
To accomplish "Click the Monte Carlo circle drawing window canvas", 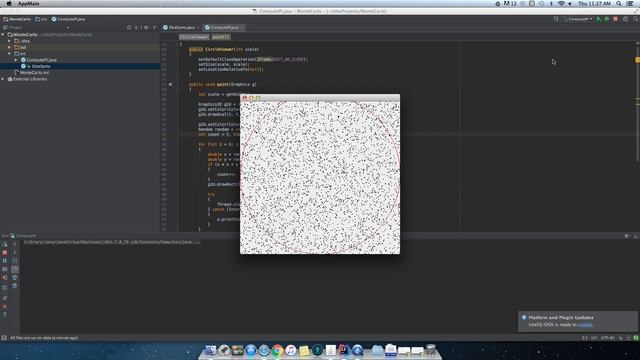I will (320, 178).
